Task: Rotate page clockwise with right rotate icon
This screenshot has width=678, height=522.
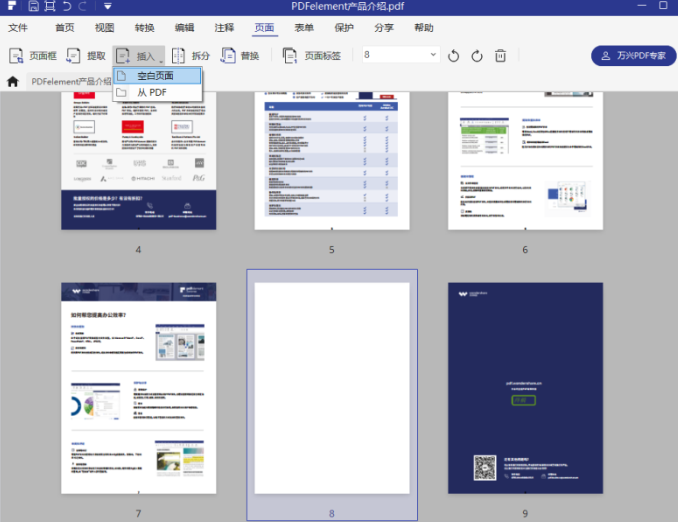Action: pos(477,56)
